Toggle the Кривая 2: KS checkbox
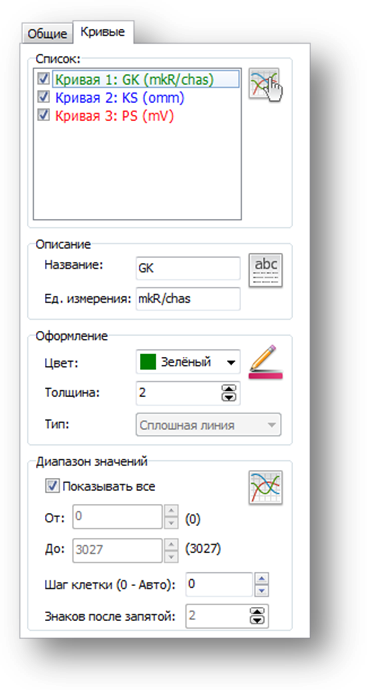The height and width of the screenshot is (690, 367). tap(44, 97)
